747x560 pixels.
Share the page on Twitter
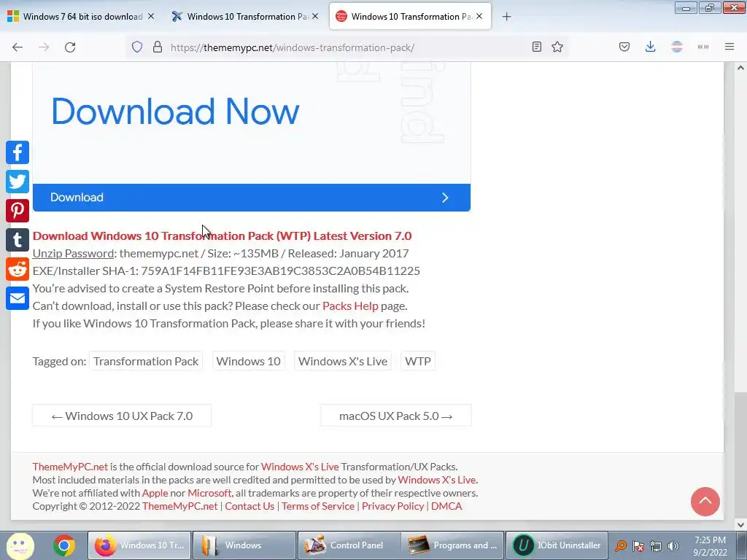18,182
